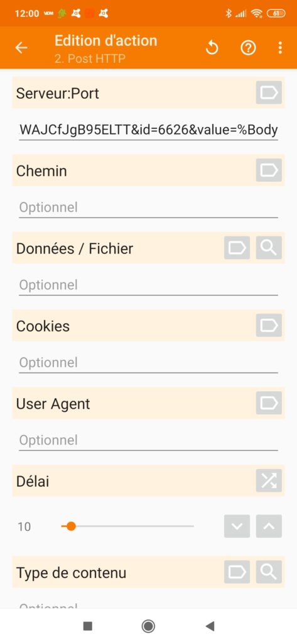297x644 pixels.
Task: Focus the Chemin optional input field
Action: click(x=148, y=208)
